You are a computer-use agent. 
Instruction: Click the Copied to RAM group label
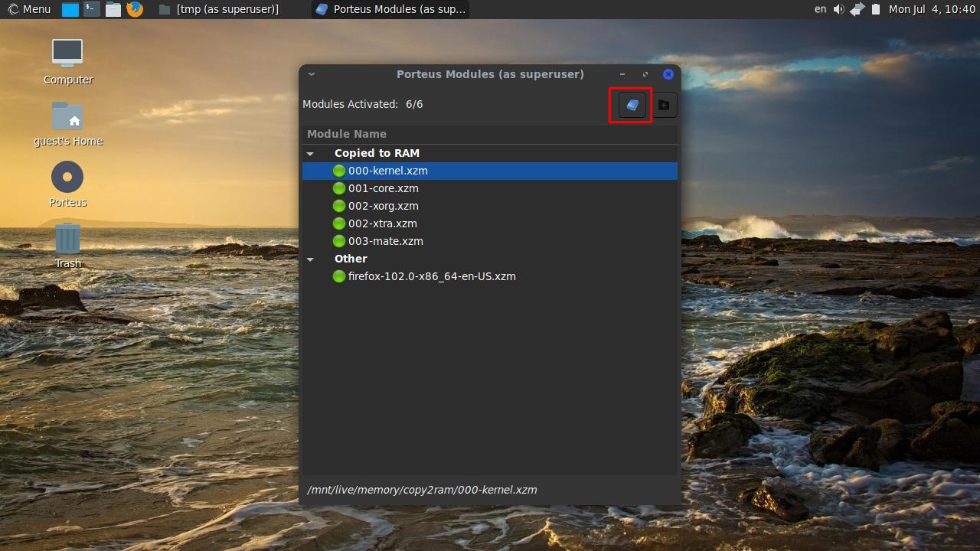[x=377, y=153]
